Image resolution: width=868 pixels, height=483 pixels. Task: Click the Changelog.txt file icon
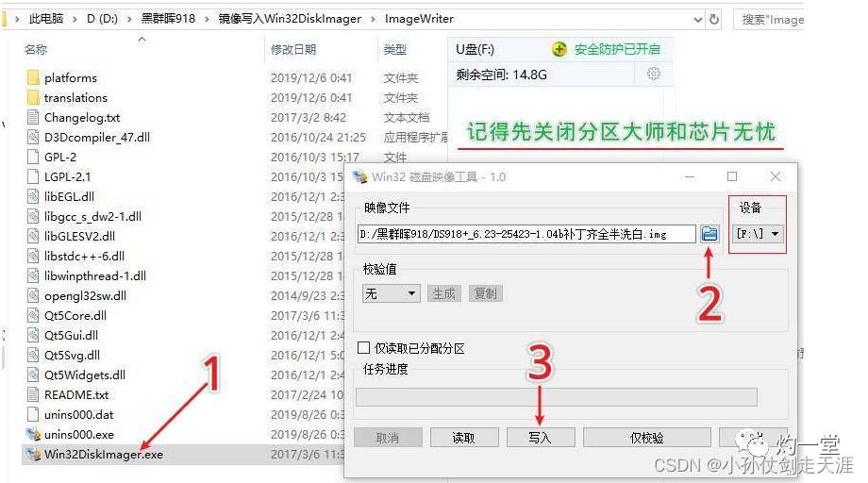[x=33, y=117]
